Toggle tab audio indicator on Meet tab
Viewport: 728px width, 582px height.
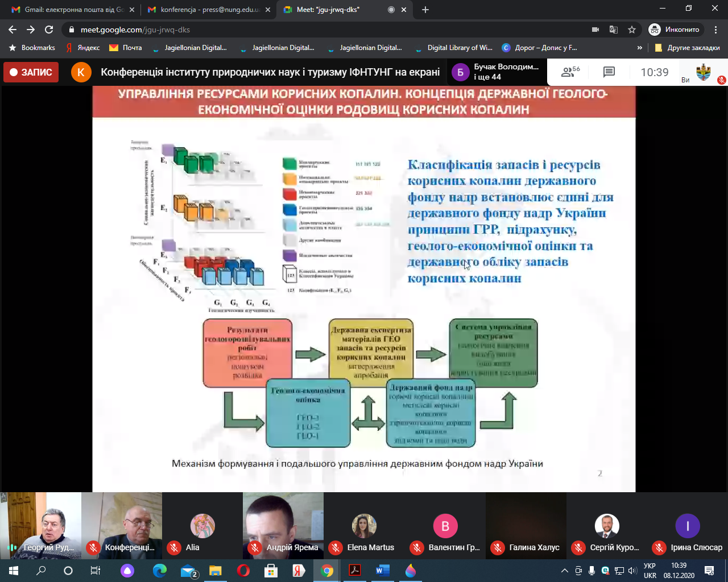[391, 10]
